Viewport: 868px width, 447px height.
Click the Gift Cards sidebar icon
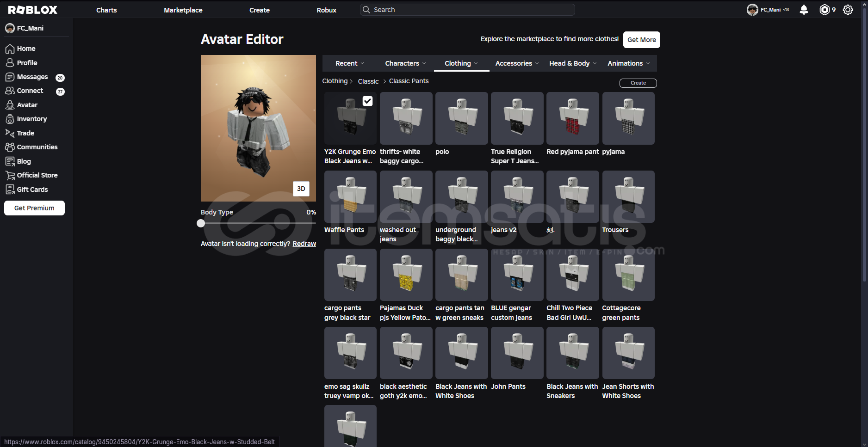10,190
